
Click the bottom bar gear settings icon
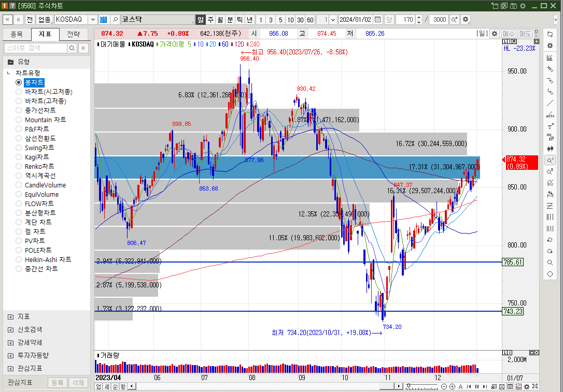(526, 387)
